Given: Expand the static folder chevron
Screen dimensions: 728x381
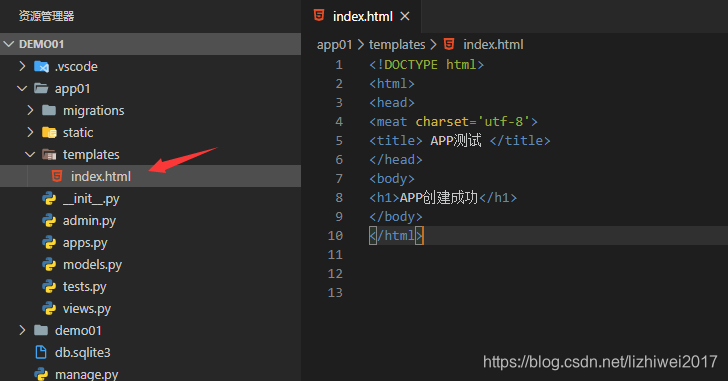Looking at the screenshot, I should click(30, 132).
